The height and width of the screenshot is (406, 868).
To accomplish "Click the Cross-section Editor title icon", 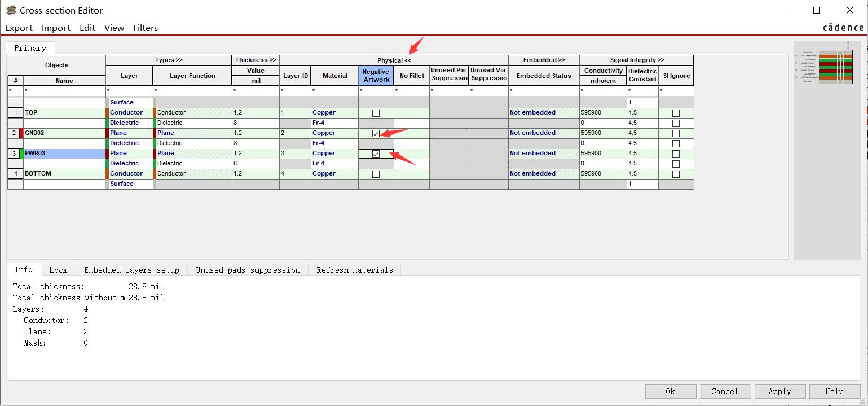I will (11, 10).
